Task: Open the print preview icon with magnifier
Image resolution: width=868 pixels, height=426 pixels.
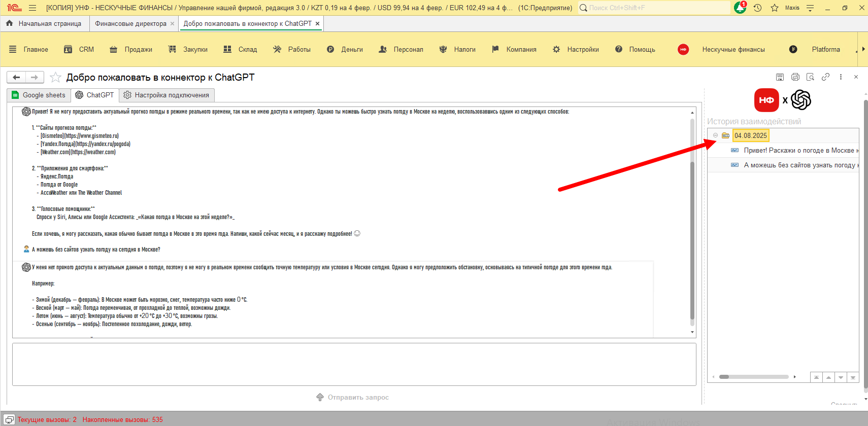Action: [811, 77]
